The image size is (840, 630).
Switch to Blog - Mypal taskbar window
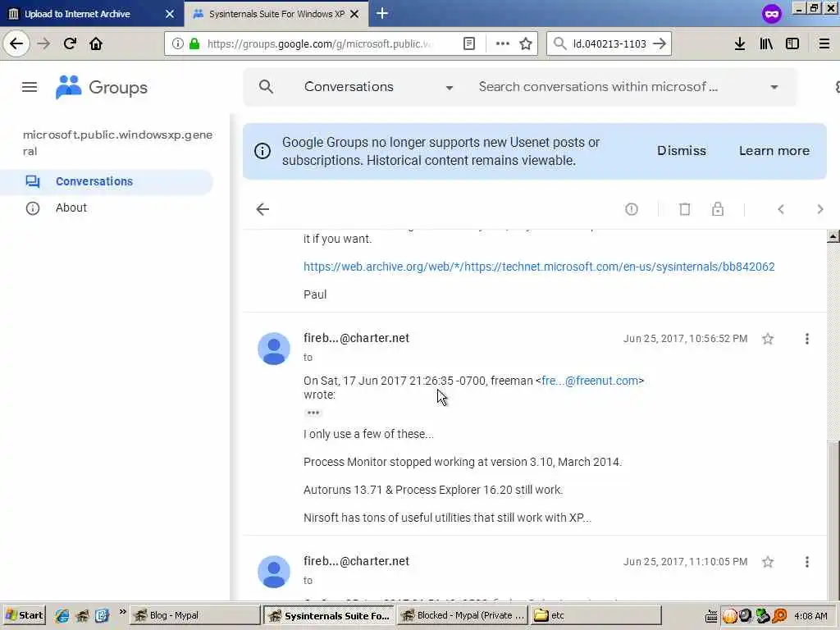[x=195, y=615]
